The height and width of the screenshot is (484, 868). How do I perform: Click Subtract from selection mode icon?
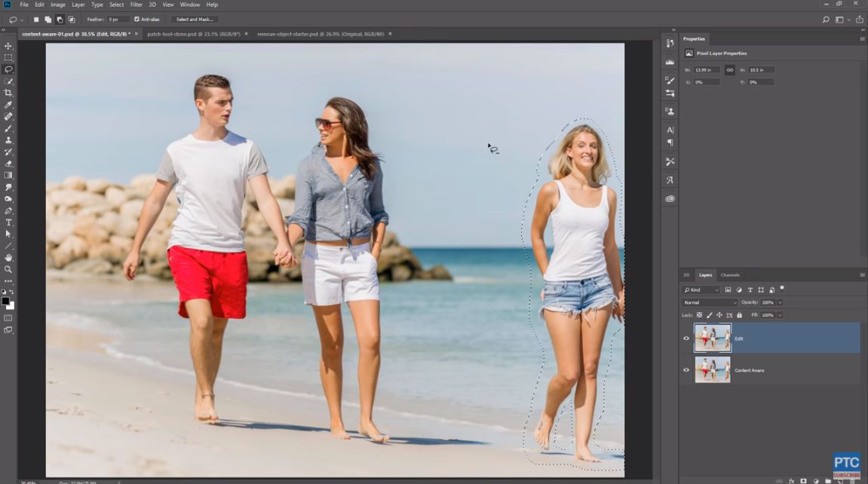click(59, 20)
